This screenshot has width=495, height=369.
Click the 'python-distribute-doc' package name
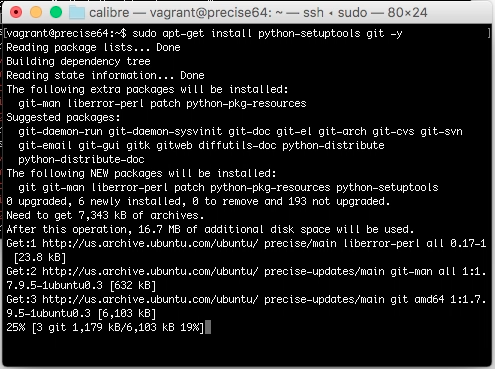pos(81,159)
